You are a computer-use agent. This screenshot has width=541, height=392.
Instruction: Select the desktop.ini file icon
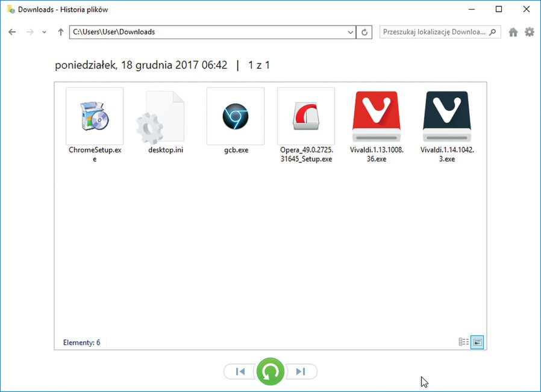[161, 117]
